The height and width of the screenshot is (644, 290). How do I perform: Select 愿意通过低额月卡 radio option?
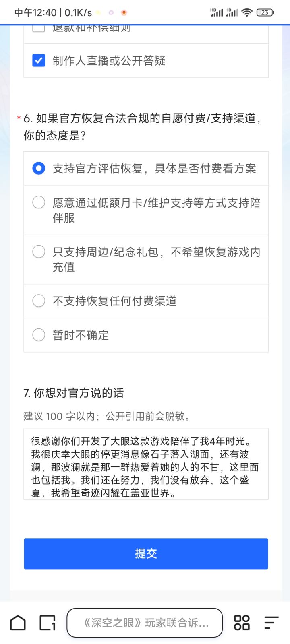tap(39, 202)
